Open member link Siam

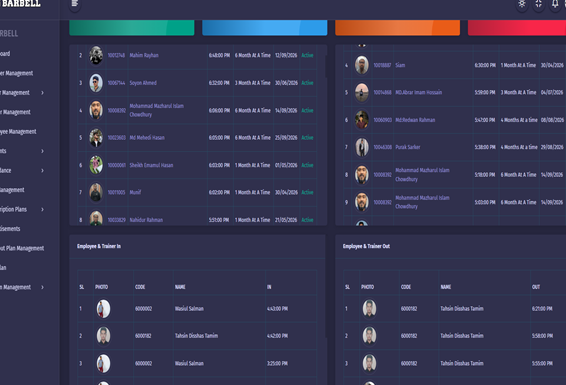(x=400, y=65)
